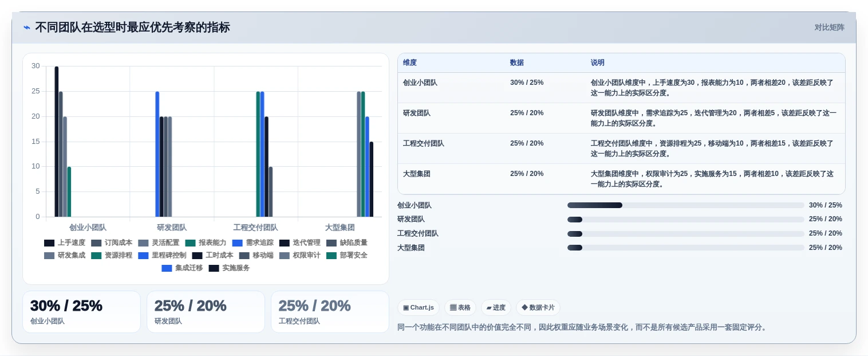
Task: Click 大型集团 progress row's 25% / 20% value
Action: click(x=826, y=248)
